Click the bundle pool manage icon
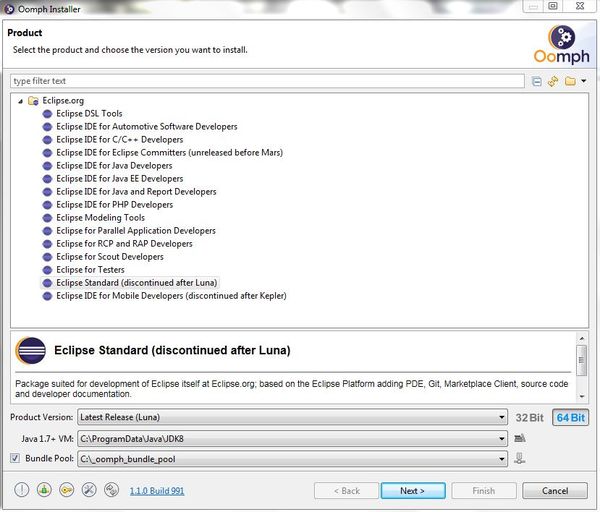This screenshot has height=512, width=600. click(x=520, y=458)
